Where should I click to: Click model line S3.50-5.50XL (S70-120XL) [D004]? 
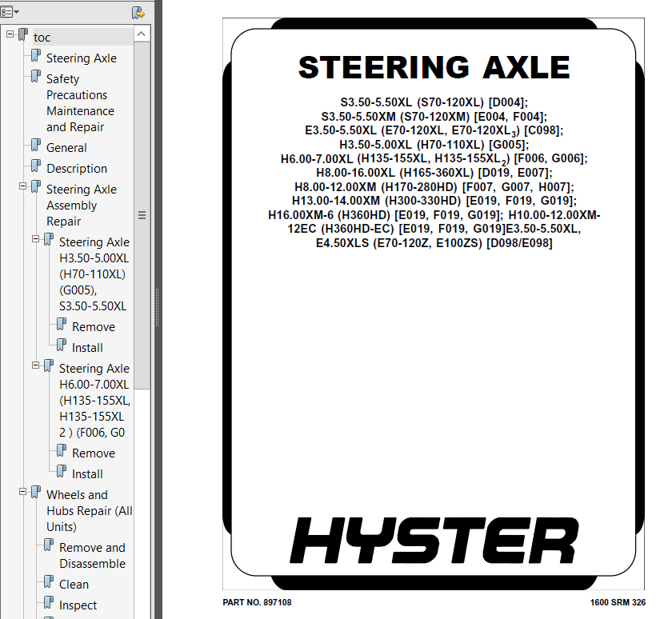tap(434, 102)
